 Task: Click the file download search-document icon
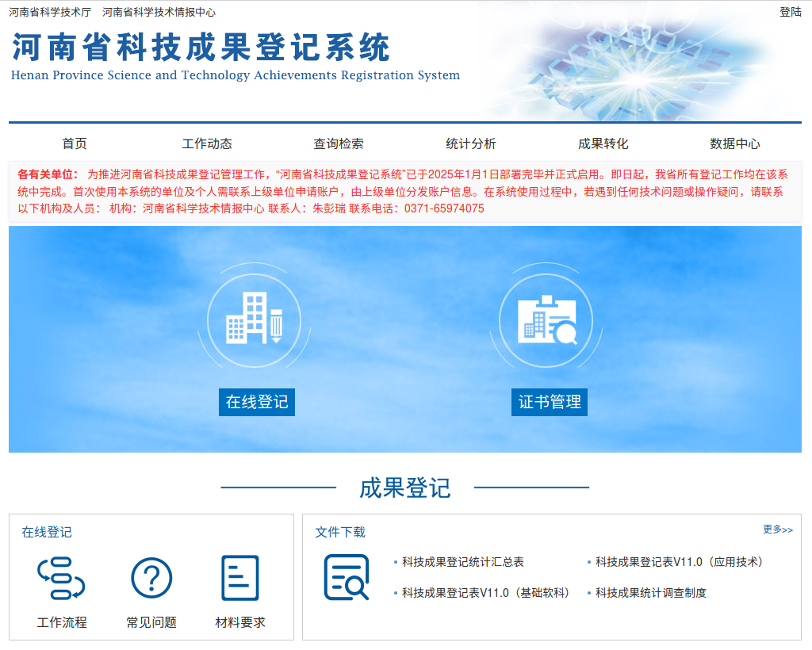pyautogui.click(x=347, y=577)
